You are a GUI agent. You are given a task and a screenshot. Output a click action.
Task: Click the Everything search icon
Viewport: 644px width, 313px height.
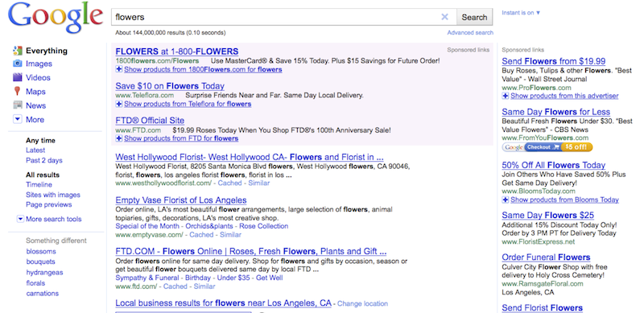(17, 51)
